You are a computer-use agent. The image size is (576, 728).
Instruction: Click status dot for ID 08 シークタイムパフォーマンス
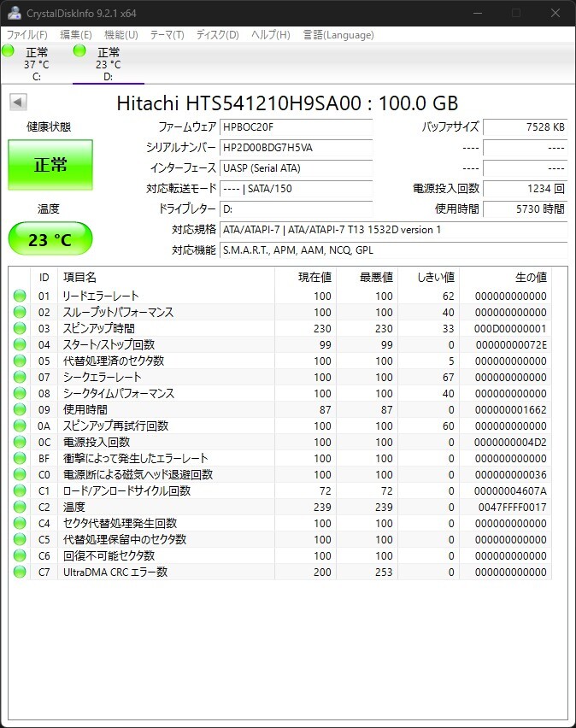20,393
